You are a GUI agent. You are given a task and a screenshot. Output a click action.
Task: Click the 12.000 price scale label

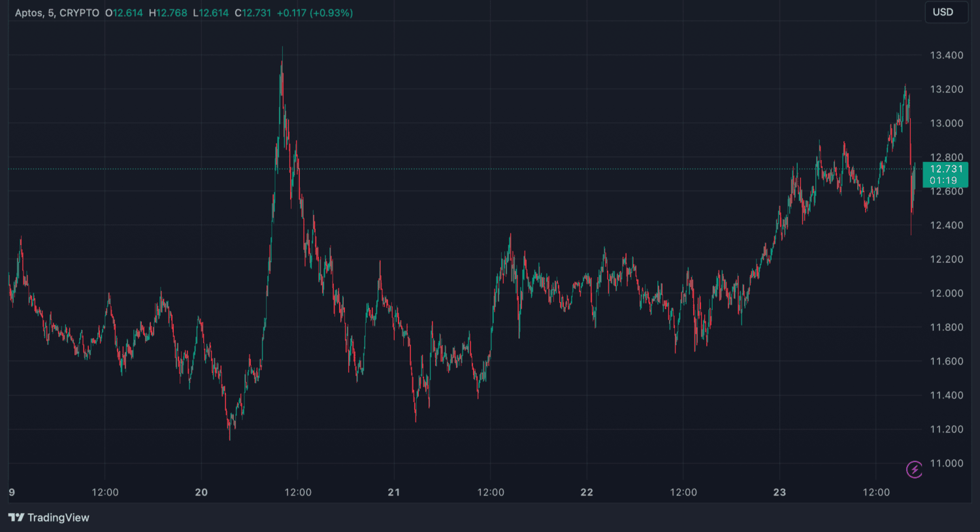coord(946,293)
